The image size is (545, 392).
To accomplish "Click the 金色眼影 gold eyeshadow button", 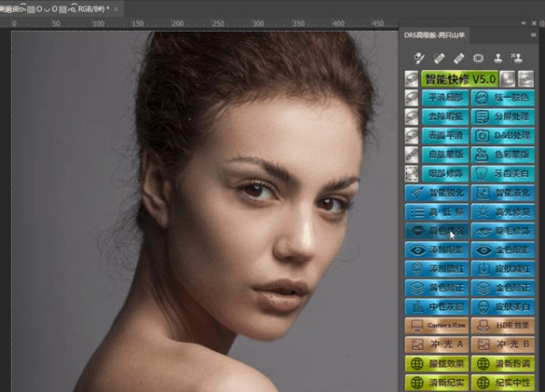I will tap(502, 250).
